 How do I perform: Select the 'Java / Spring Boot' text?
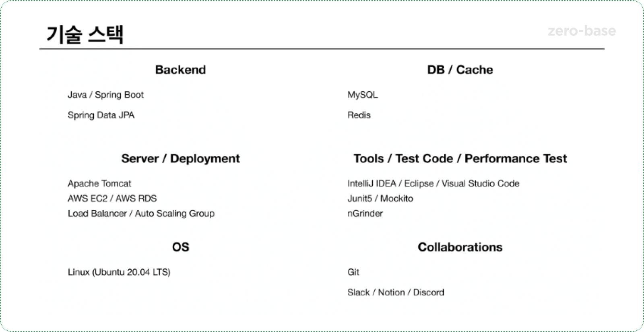[105, 95]
